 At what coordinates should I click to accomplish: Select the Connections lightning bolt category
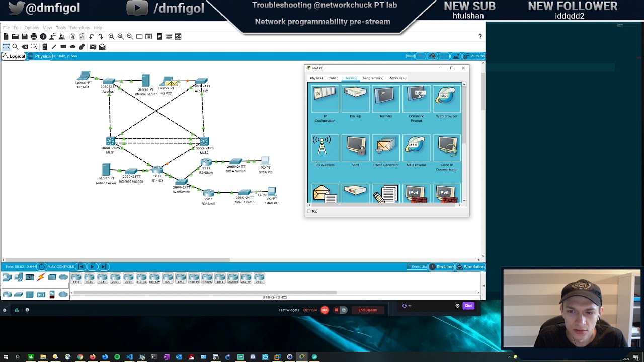click(x=41, y=277)
